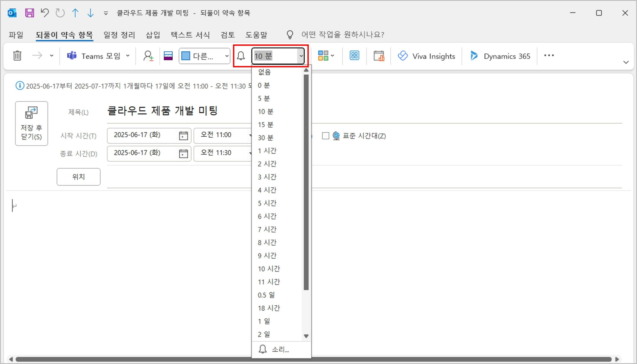
Task: Open the 삽입 ribbon tab
Action: pyautogui.click(x=153, y=35)
